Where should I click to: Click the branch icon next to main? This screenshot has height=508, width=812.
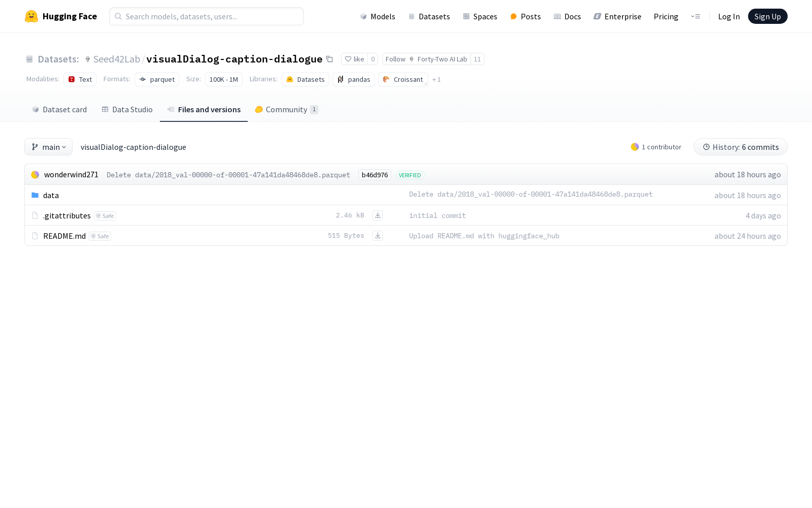coord(35,147)
